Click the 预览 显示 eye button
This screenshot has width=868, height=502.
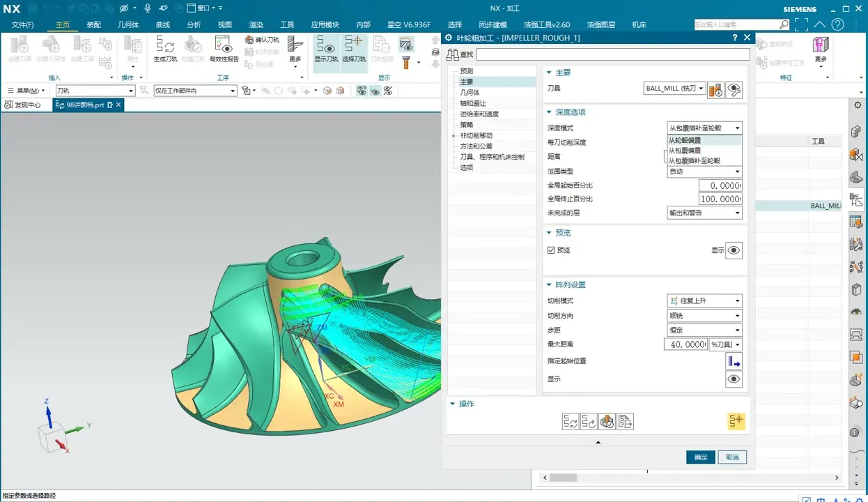(734, 250)
